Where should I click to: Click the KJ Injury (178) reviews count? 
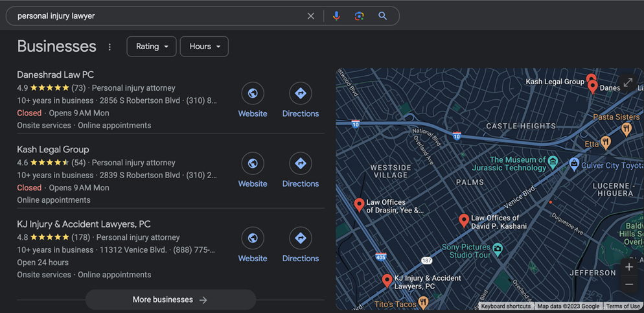coord(81,237)
